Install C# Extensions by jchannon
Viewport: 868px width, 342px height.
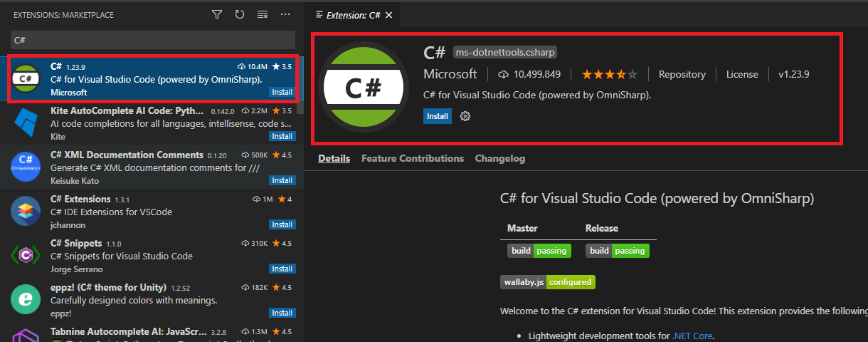[x=282, y=224]
